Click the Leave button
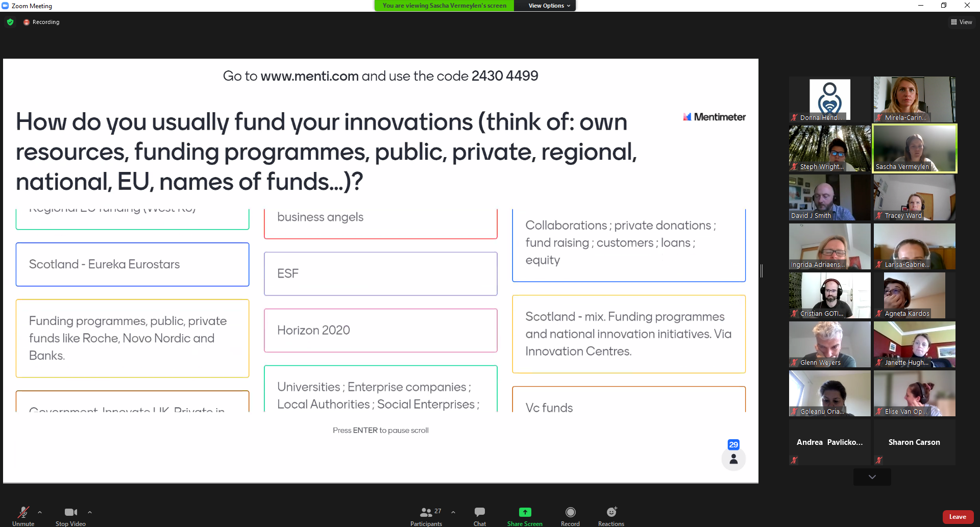980x527 pixels. pyautogui.click(x=958, y=517)
